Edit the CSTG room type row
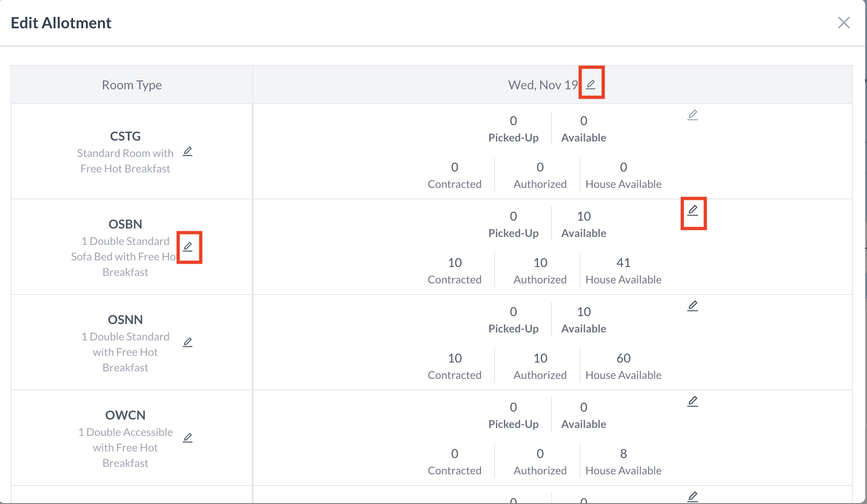867x504 pixels. pos(188,152)
